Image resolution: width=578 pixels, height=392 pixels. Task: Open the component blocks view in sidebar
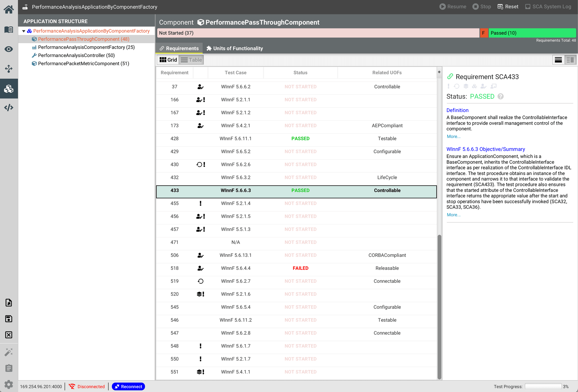[x=9, y=88]
